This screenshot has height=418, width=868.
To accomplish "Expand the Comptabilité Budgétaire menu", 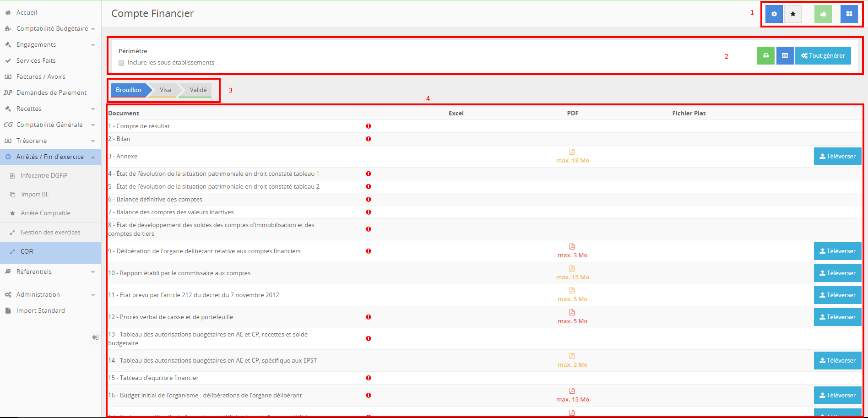I will tap(52, 28).
